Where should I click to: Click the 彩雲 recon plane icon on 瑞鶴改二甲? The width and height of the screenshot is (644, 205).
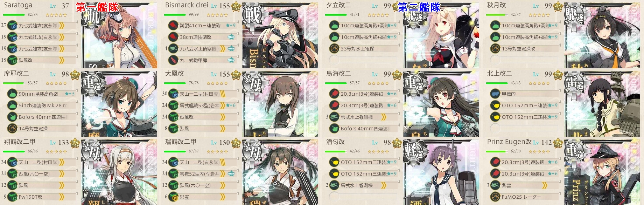[174, 197]
